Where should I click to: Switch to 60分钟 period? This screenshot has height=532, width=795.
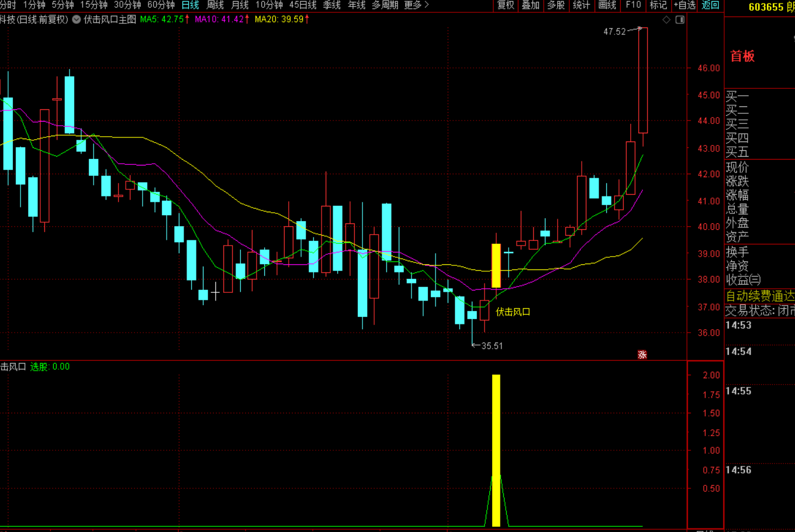pos(161,5)
